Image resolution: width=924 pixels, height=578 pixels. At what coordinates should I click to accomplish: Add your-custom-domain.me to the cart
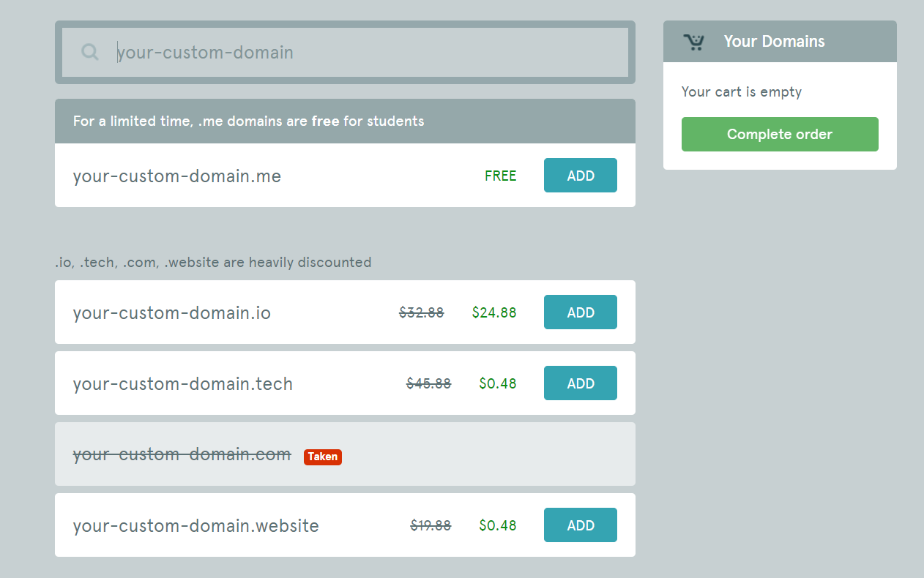[580, 175]
